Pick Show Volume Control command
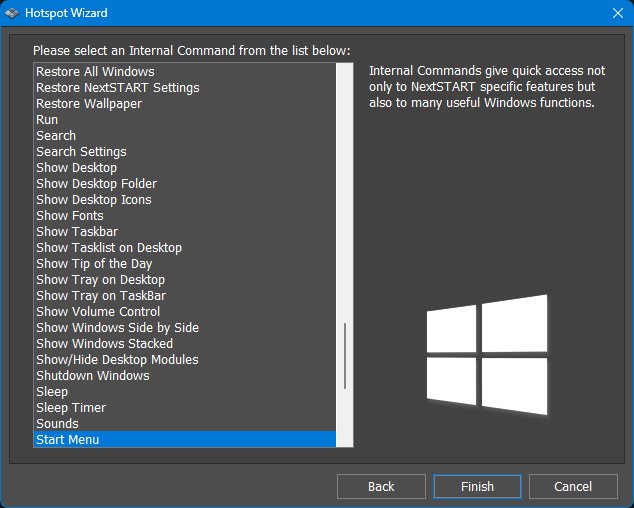 185,311
